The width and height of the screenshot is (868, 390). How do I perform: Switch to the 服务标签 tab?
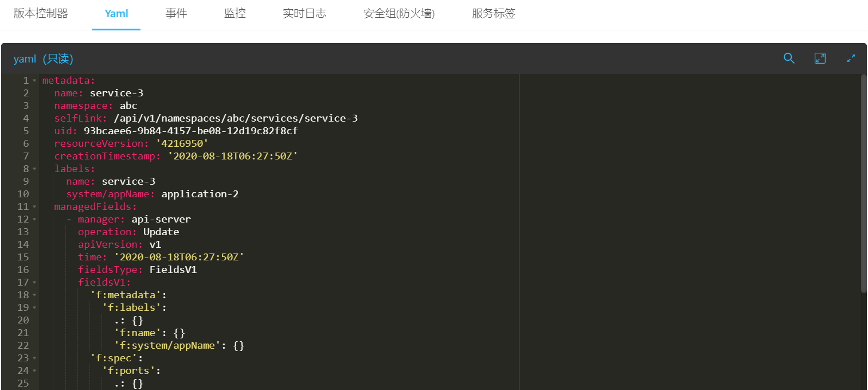pyautogui.click(x=494, y=14)
